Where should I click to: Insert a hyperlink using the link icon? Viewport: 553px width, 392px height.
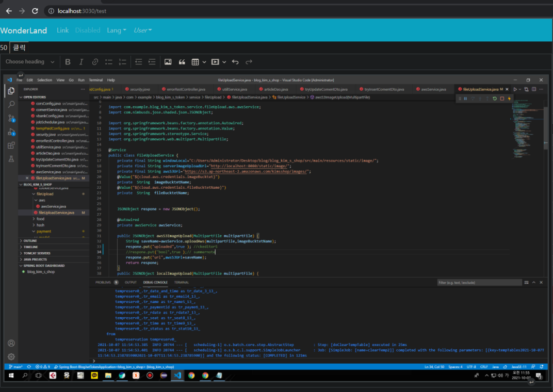coord(95,62)
